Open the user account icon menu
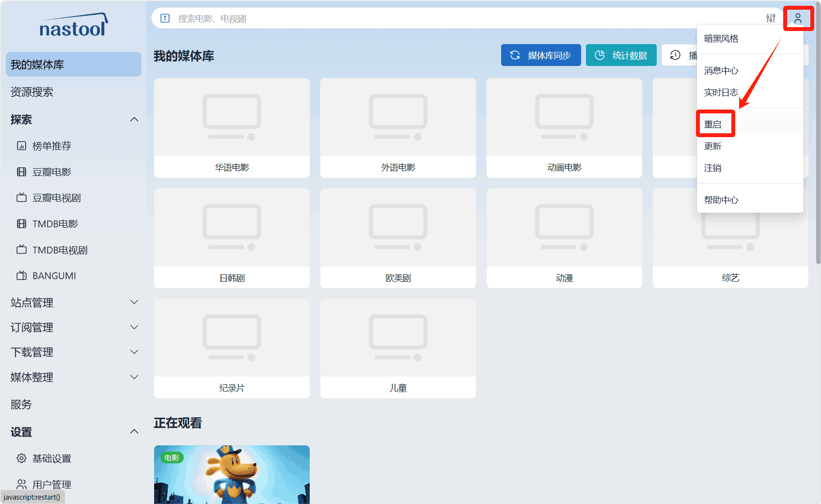This screenshot has height=504, width=821. tap(798, 18)
